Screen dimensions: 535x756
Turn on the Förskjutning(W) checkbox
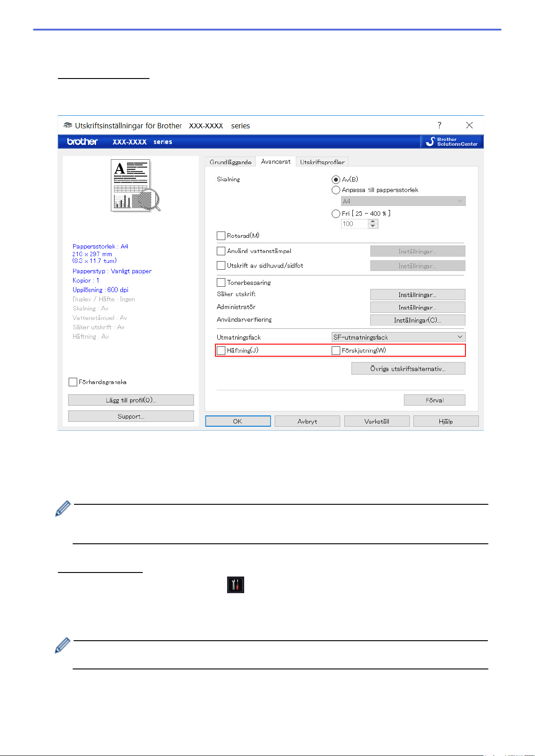(x=336, y=350)
